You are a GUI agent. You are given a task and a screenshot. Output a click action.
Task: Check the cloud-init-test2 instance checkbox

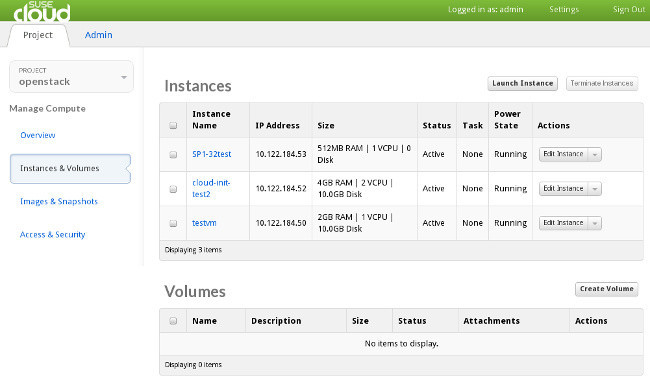173,189
